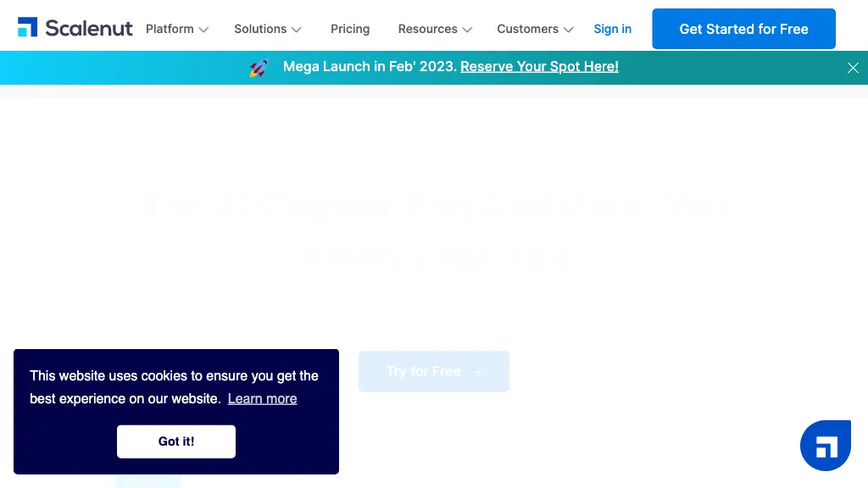The image size is (868, 488).
Task: Open the Customers menu label
Action: click(x=527, y=29)
